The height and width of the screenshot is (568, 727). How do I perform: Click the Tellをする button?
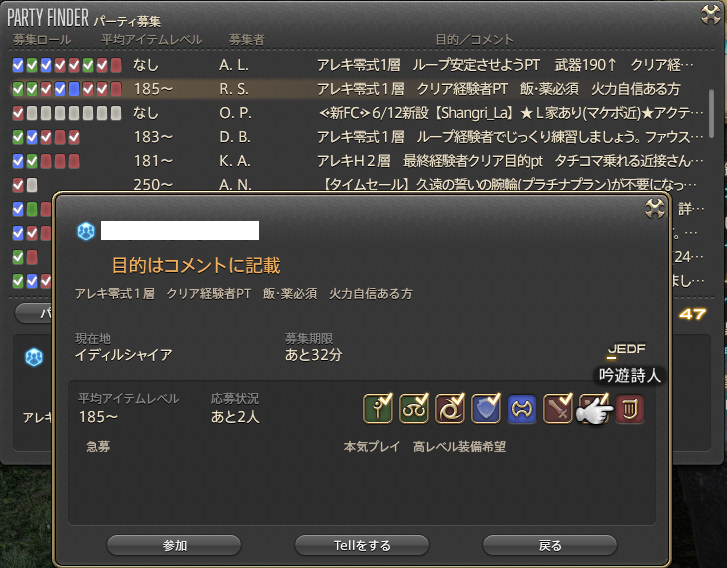(x=362, y=545)
